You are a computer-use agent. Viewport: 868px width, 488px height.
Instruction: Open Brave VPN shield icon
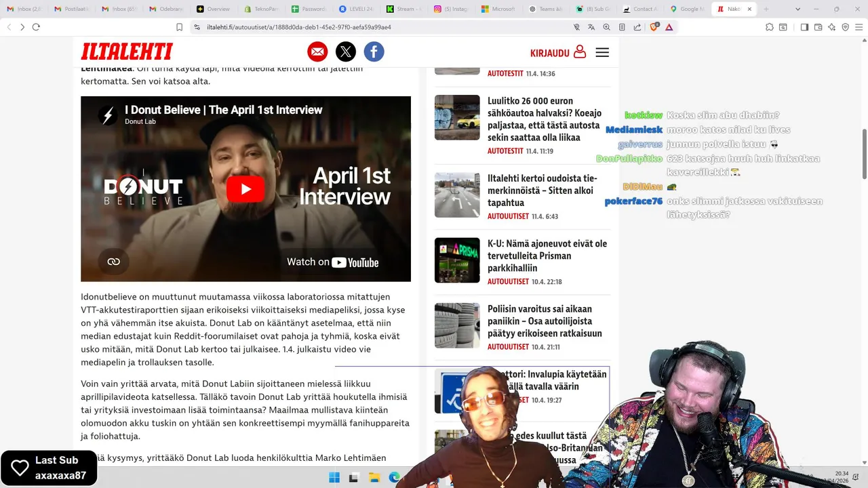[x=846, y=27]
